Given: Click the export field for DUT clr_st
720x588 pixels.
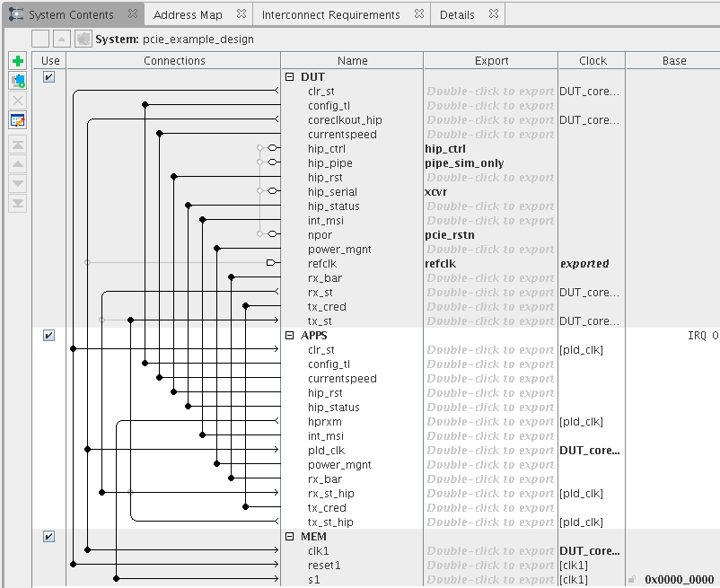Looking at the screenshot, I should click(490, 92).
